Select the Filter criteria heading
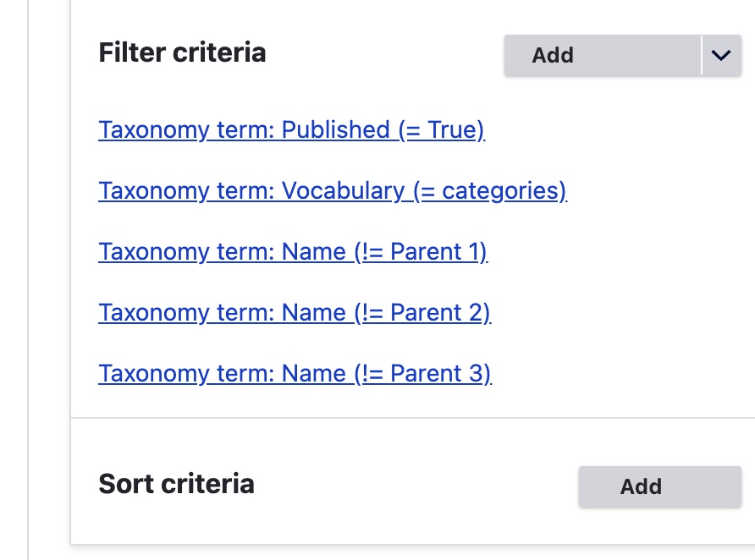Screen dimensions: 755x560 point(182,53)
